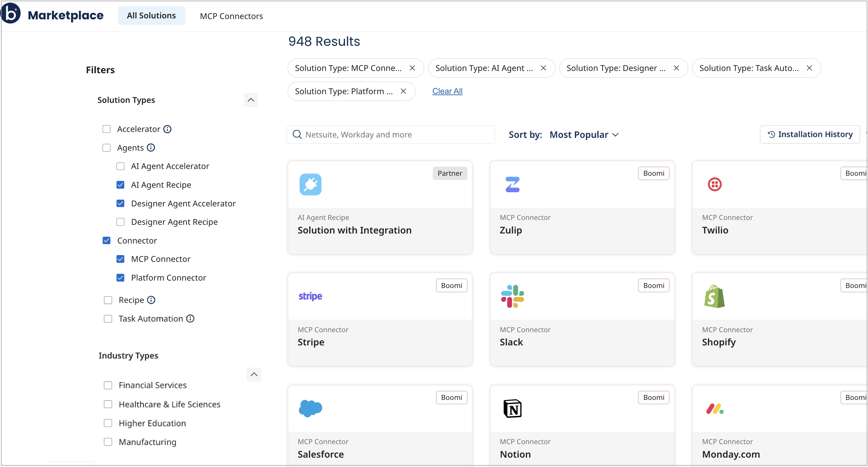Collapse the Solution Types filter section

click(251, 100)
